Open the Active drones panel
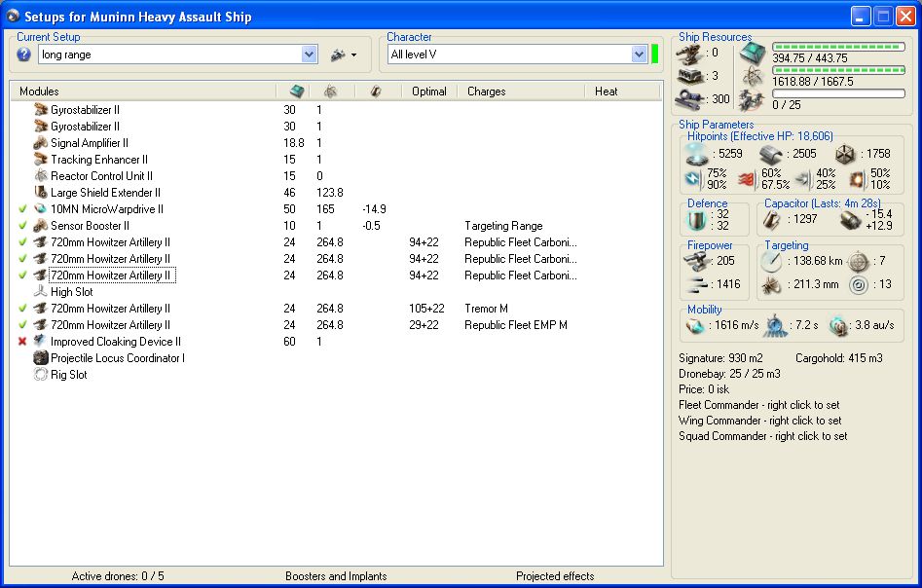Screen dimensions: 922x588 pos(118,576)
